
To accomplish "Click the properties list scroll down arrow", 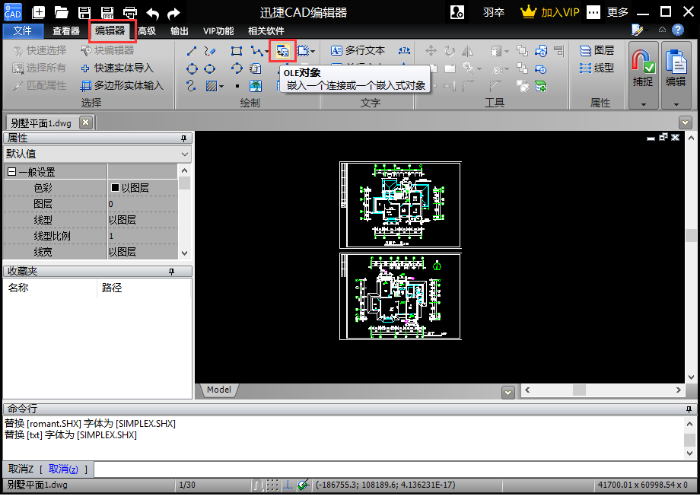I will pyautogui.click(x=184, y=253).
